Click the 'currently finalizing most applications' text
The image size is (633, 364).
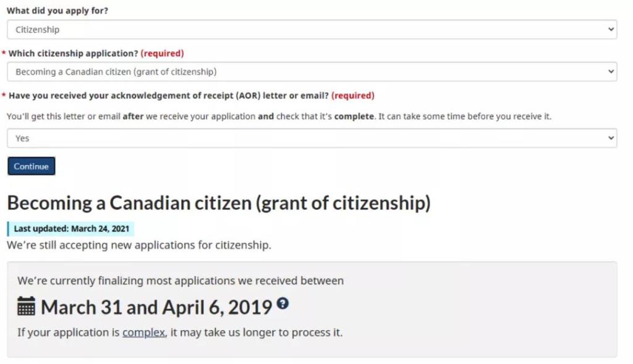[x=180, y=281]
